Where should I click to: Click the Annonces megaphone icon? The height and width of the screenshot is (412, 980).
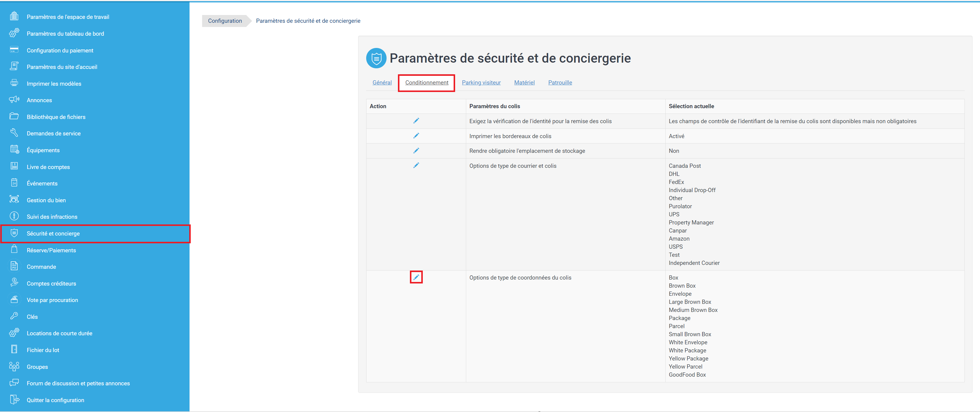(x=14, y=100)
